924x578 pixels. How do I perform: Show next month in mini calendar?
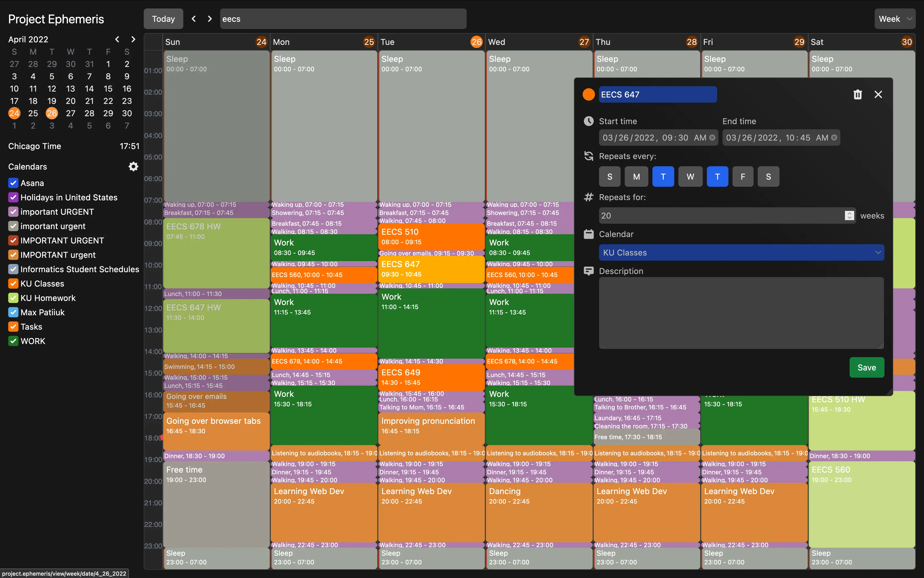tap(133, 39)
